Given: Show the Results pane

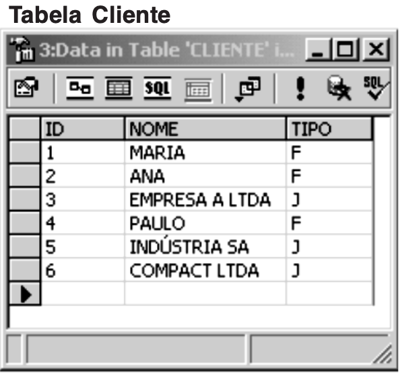Looking at the screenshot, I should tap(198, 89).
